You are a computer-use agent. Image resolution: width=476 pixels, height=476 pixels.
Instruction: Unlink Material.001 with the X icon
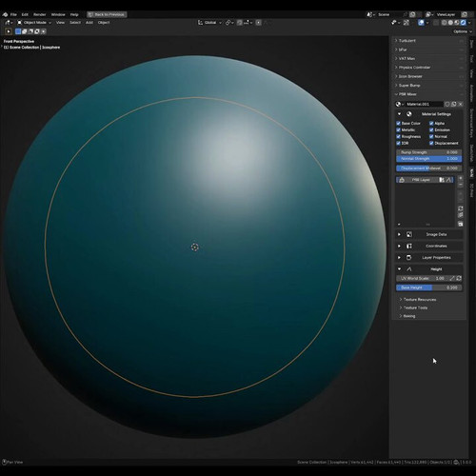[461, 104]
